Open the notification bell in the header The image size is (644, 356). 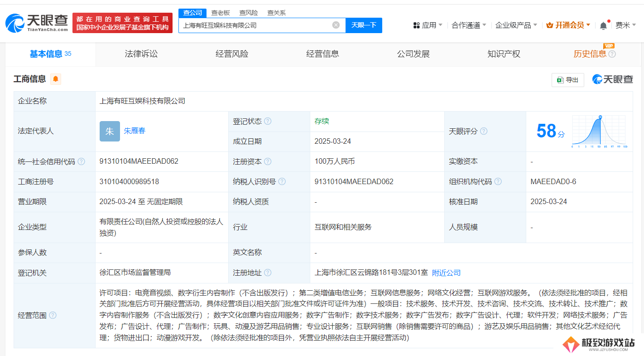tap(603, 25)
